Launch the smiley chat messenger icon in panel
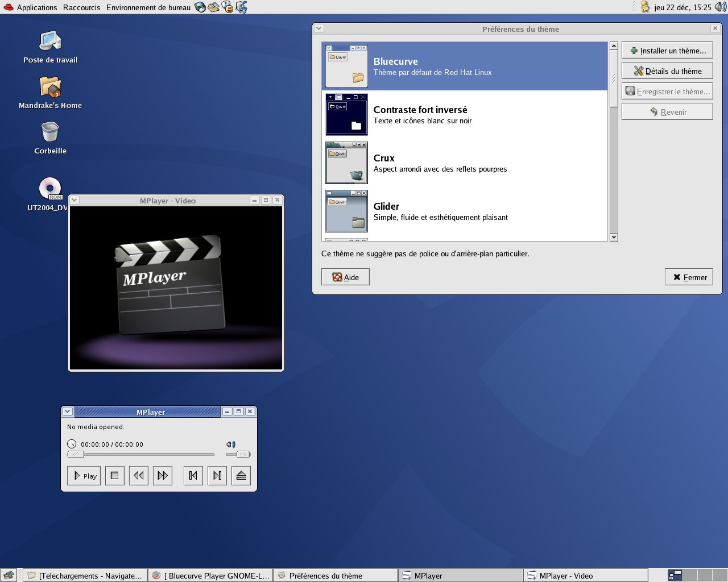The width and height of the screenshot is (728, 582). 227,7
